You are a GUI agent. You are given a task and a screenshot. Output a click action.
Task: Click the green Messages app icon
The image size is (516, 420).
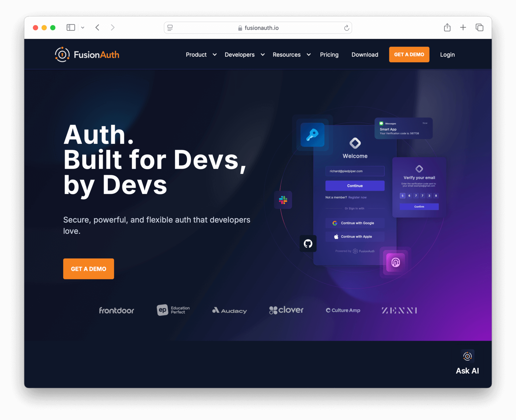tap(381, 123)
